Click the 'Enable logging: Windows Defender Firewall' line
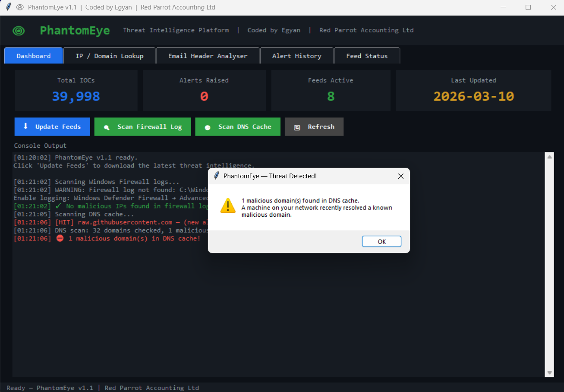 111,198
